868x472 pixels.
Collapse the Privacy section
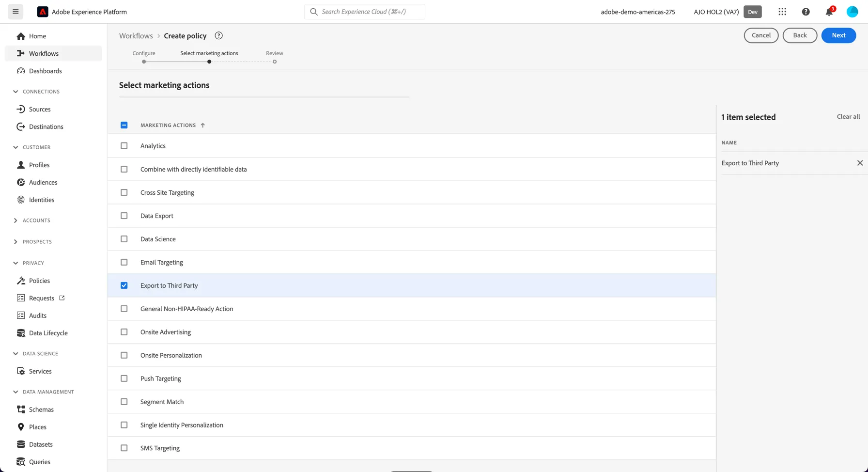[15, 263]
